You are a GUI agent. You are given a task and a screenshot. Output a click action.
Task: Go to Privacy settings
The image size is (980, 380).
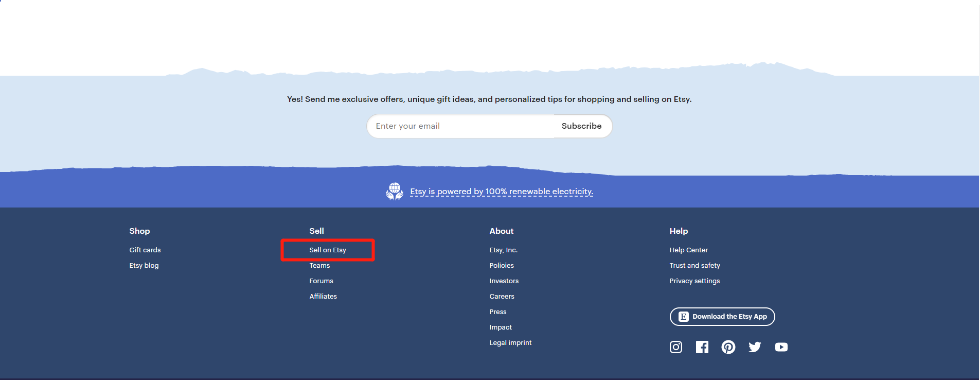[x=694, y=281]
